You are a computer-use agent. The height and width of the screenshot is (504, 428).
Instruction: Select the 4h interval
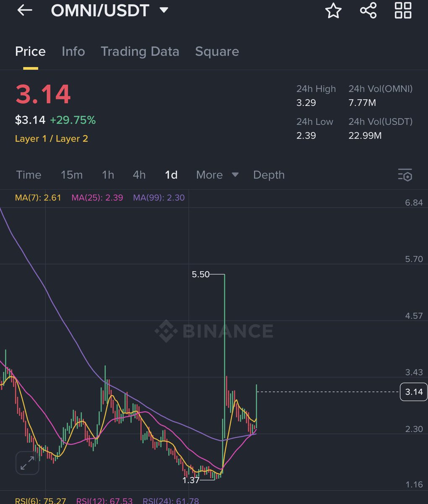pos(139,175)
